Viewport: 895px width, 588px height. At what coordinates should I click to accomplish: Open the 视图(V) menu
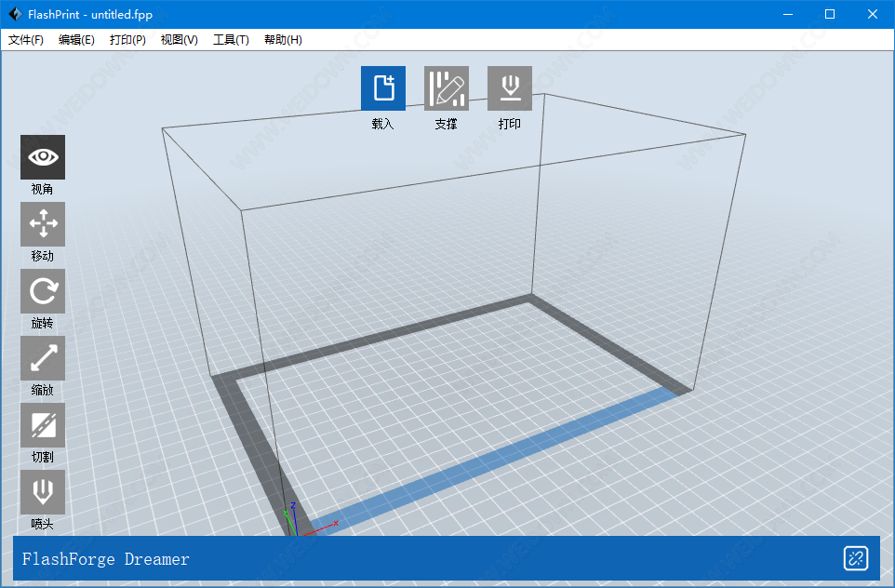(x=180, y=39)
